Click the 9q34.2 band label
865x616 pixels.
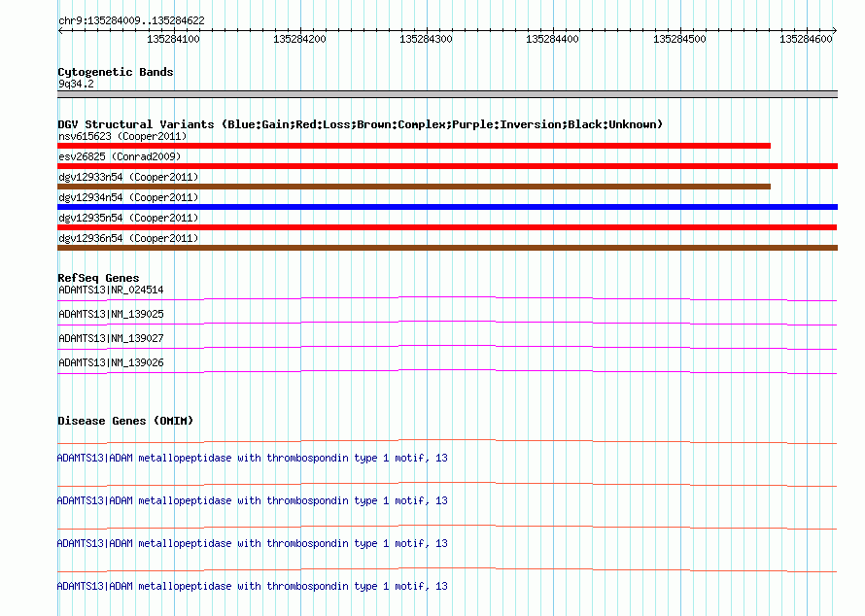76,84
